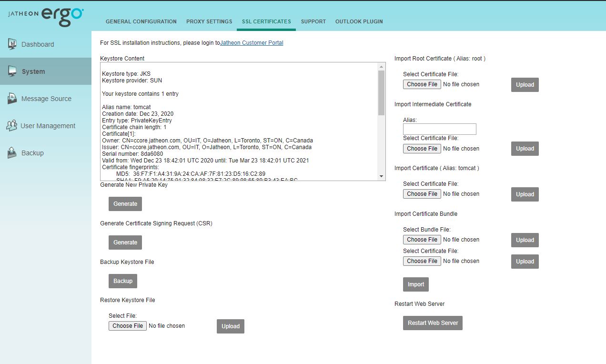Generate Certificate Signing Request

pos(125,243)
